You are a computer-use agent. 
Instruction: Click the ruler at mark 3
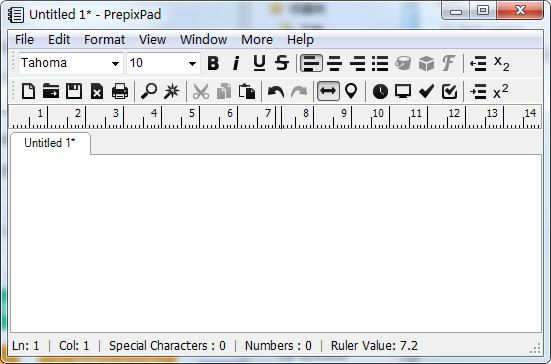[x=116, y=113]
